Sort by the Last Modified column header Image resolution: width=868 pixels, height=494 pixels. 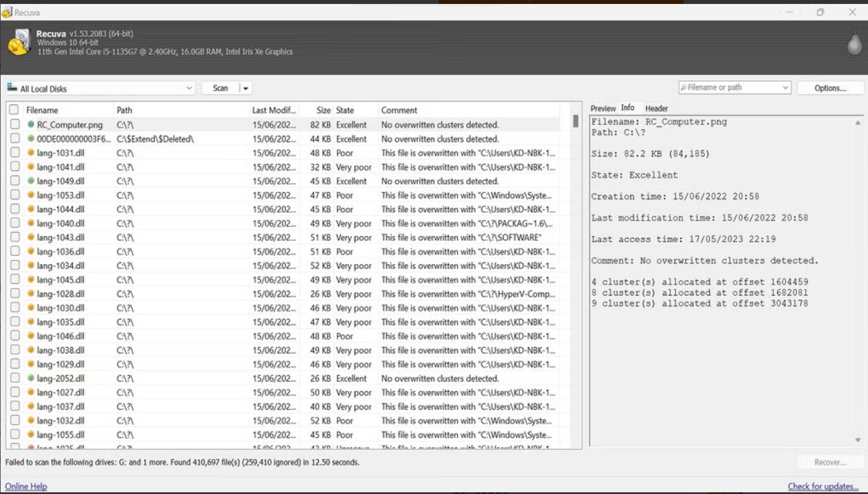point(274,110)
